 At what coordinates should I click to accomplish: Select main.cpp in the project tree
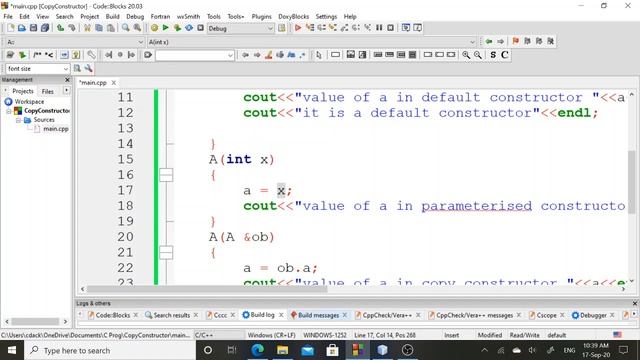(56, 129)
